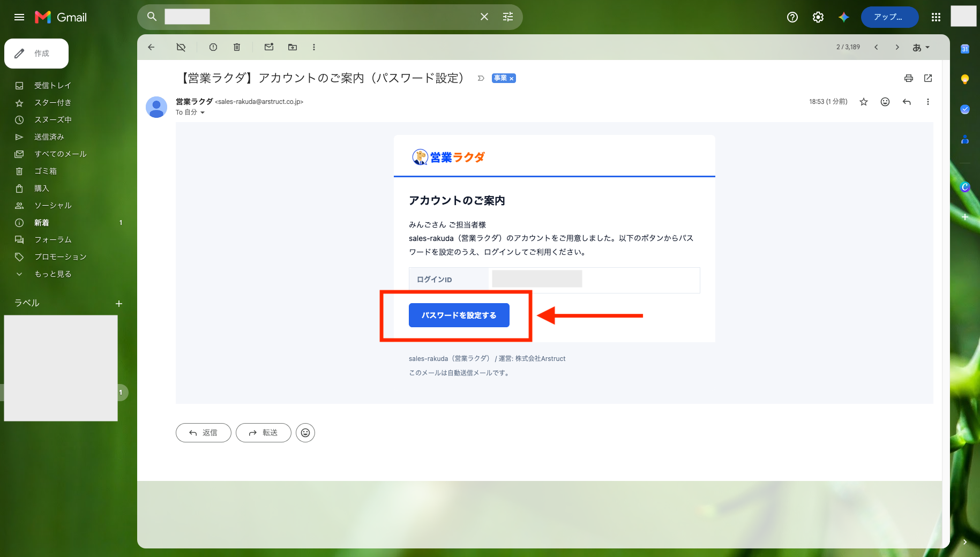This screenshot has width=980, height=557.
Task: Open message more options three-dot icon
Action: 928,102
